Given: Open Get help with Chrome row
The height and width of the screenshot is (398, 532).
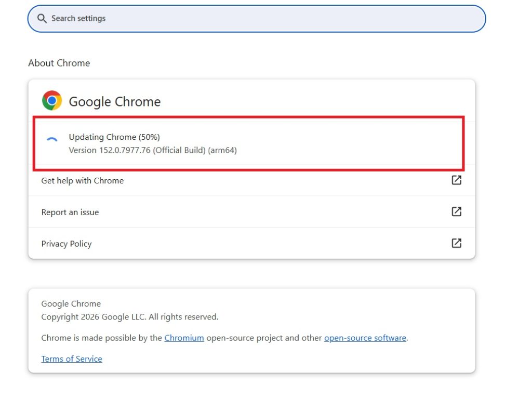Looking at the screenshot, I should [x=252, y=180].
